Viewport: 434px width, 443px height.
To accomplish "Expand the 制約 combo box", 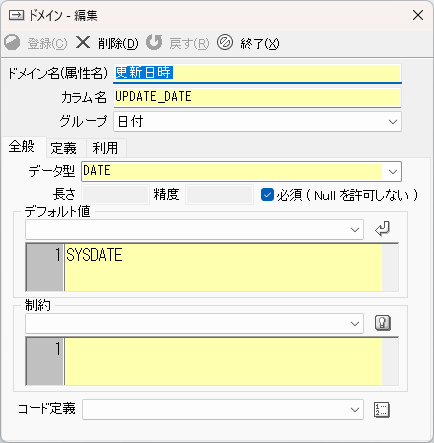I will tap(194, 323).
